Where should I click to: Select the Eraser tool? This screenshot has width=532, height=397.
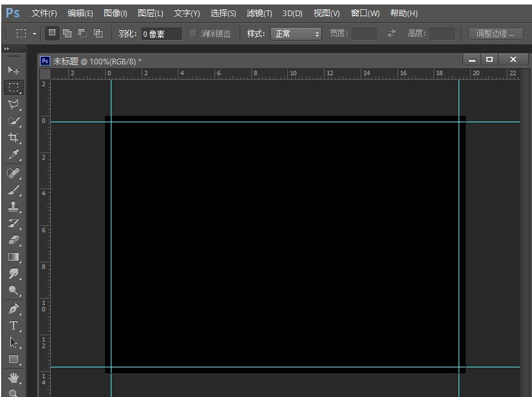14,240
